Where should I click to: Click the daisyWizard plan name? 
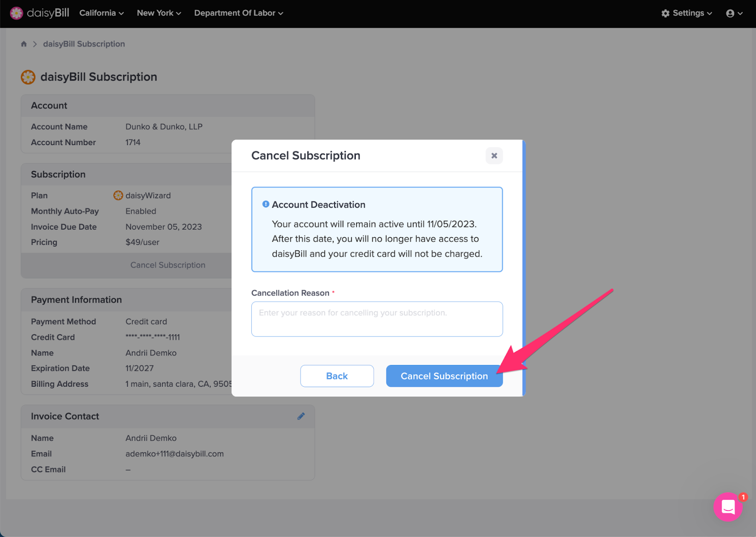click(x=148, y=195)
